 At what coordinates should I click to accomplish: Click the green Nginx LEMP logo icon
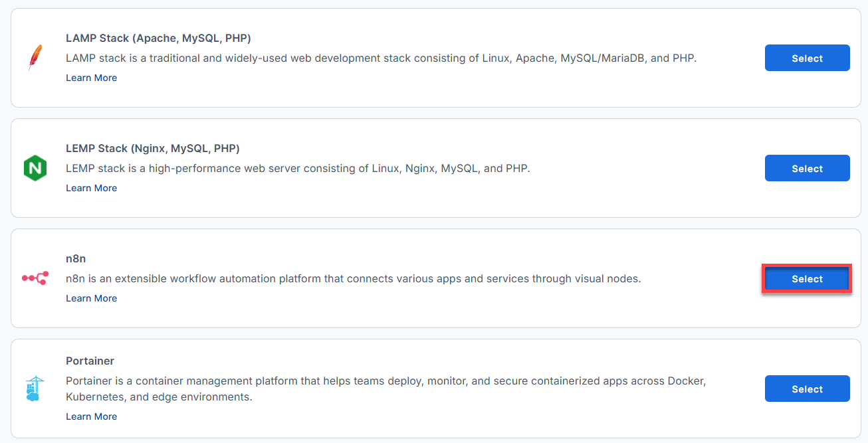click(35, 168)
